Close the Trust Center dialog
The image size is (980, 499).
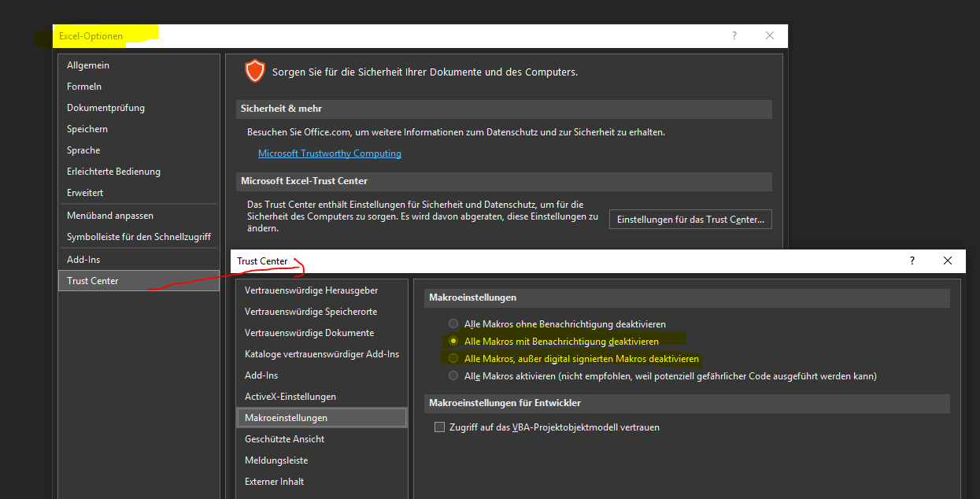click(x=948, y=261)
